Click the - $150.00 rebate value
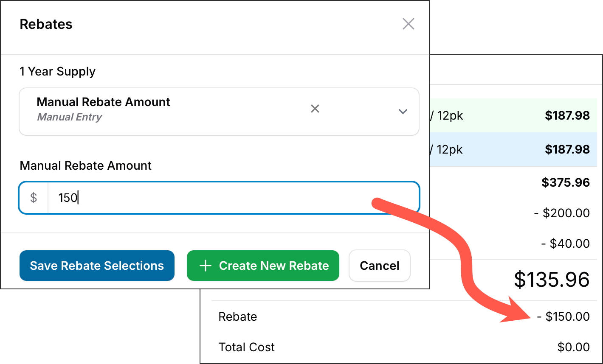Image resolution: width=603 pixels, height=364 pixels. 563,316
